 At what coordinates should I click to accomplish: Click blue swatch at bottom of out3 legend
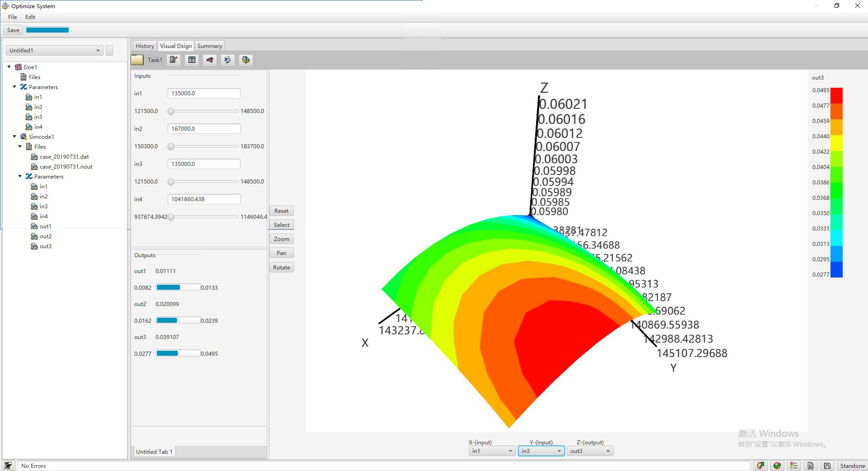[836, 270]
